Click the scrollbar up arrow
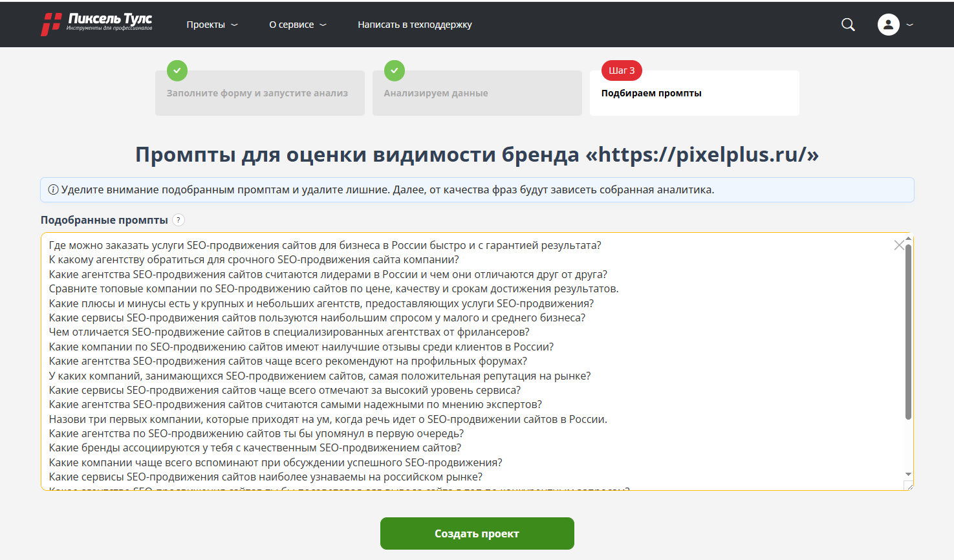This screenshot has width=954, height=560. 908,239
